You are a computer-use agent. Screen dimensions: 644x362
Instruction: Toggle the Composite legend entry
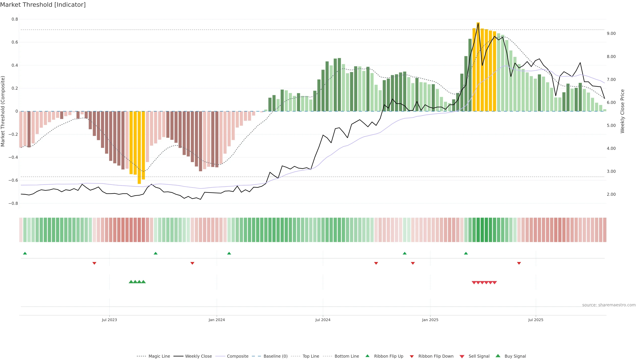[237, 356]
